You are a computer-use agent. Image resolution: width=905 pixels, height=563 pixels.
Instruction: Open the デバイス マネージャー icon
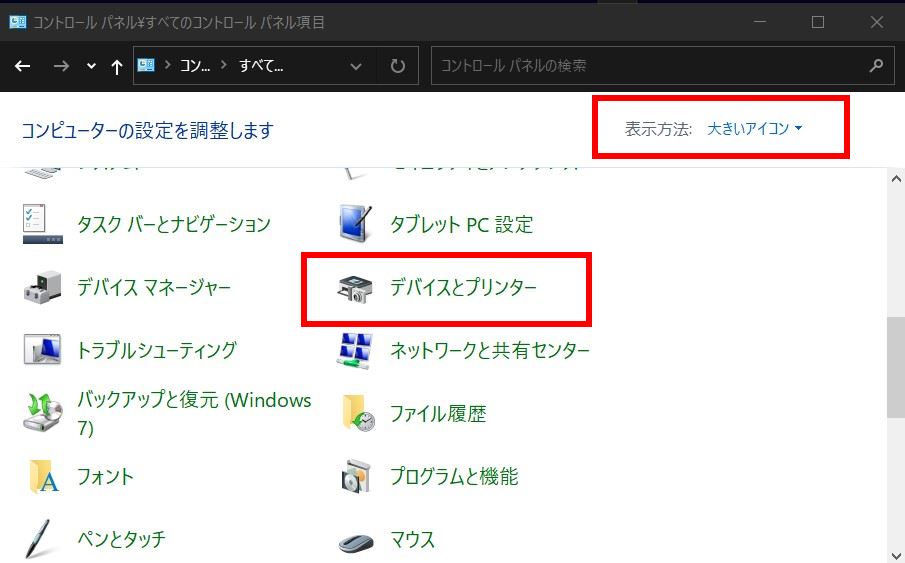[x=43, y=288]
